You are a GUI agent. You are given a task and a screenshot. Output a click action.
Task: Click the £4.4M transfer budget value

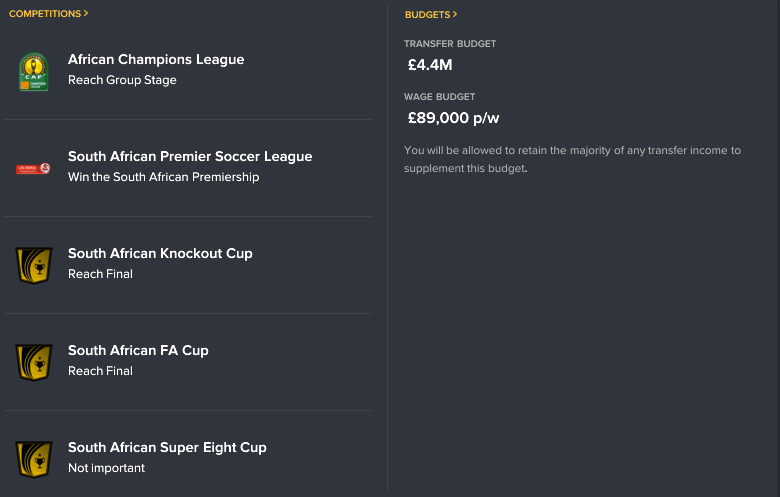[x=430, y=65]
